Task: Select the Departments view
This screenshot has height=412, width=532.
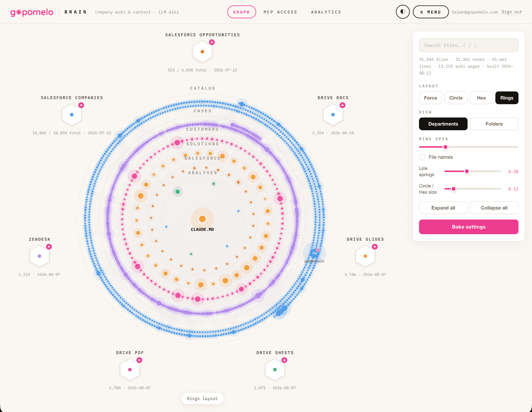Action: (443, 124)
